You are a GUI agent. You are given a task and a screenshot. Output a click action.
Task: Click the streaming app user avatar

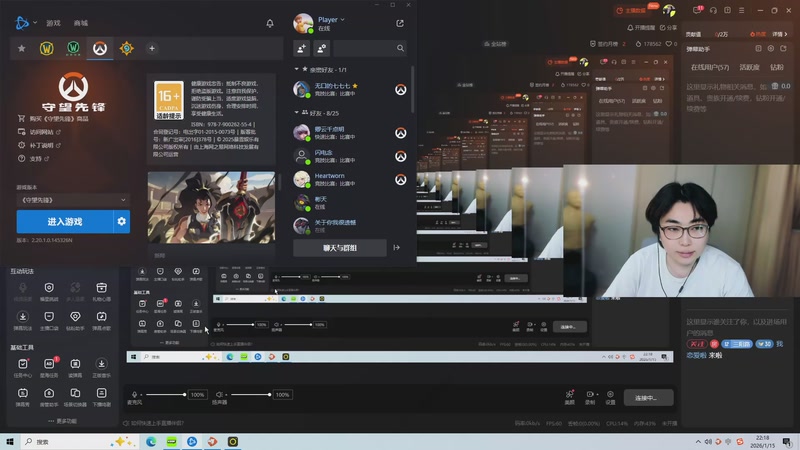(669, 10)
